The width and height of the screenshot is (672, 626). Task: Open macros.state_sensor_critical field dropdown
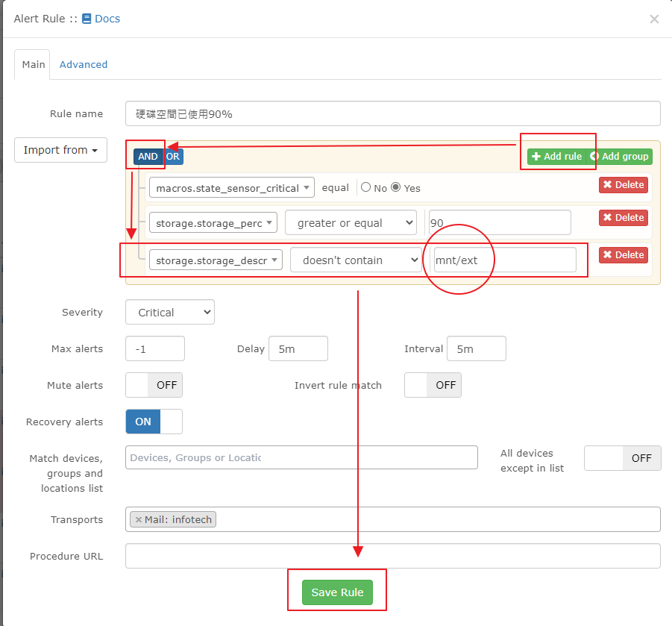click(232, 188)
